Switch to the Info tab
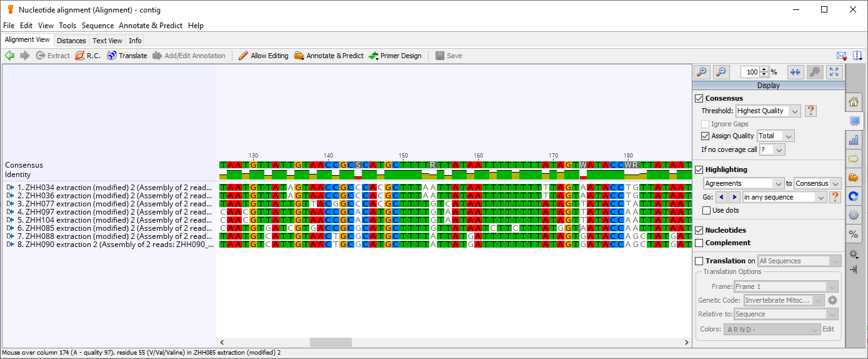 135,41
